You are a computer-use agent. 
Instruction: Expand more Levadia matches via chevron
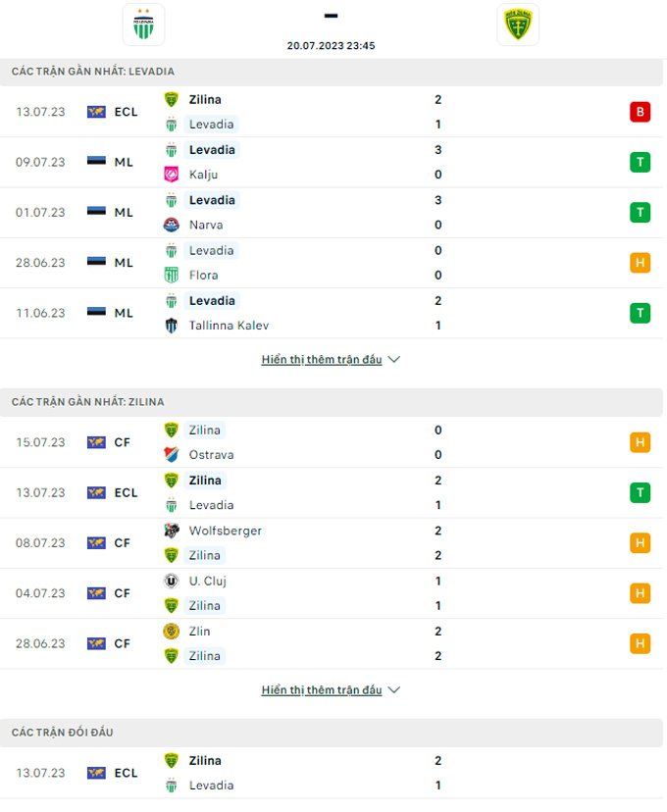coord(394,360)
